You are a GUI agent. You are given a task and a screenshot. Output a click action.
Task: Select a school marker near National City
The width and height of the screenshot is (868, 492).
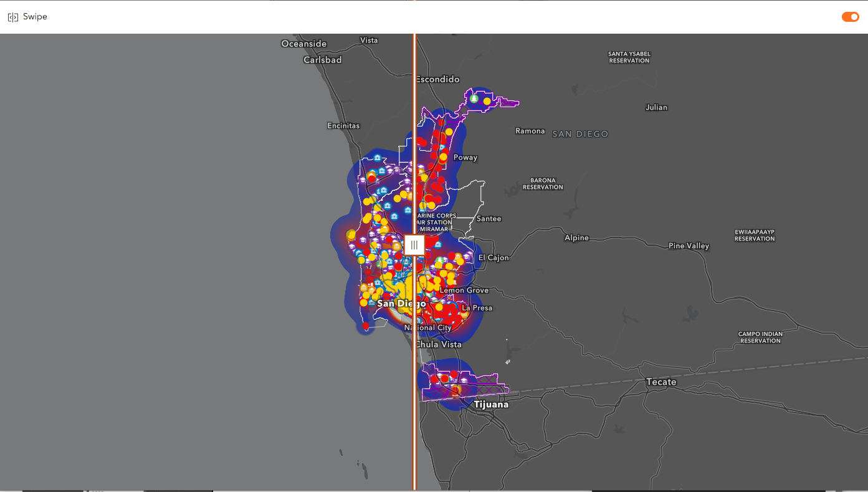coord(419,319)
